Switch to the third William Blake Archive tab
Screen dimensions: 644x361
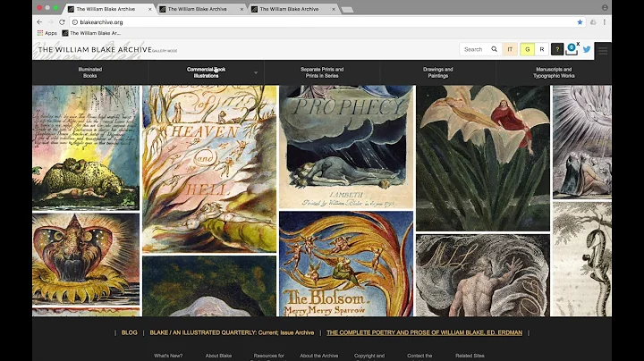(289, 9)
